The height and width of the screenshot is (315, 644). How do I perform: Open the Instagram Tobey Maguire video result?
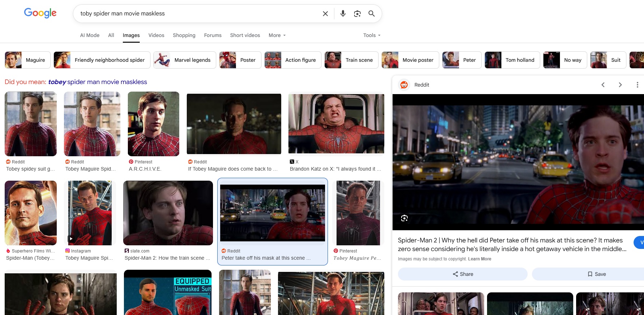[x=90, y=213]
